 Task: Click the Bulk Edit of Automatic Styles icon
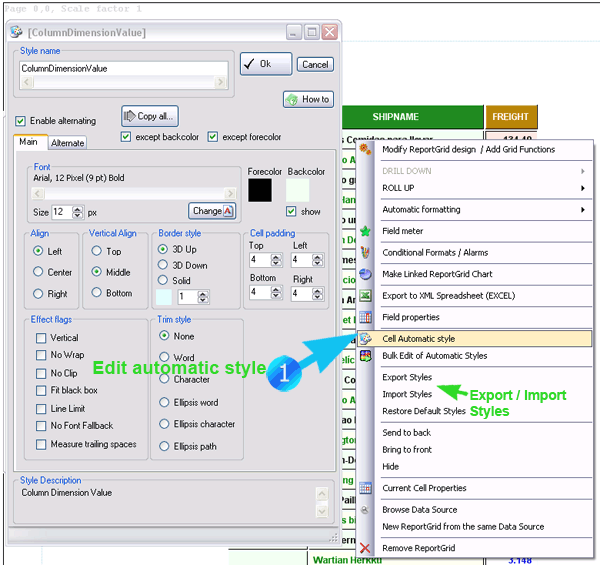point(365,356)
